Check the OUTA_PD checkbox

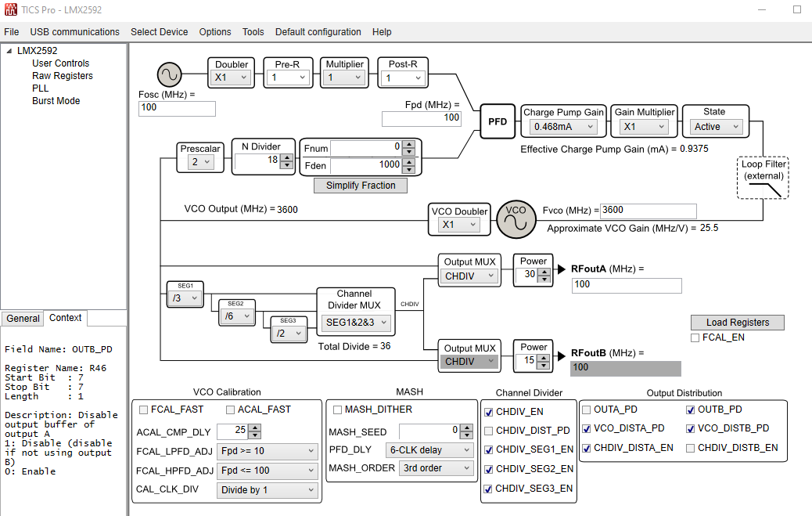coord(586,410)
